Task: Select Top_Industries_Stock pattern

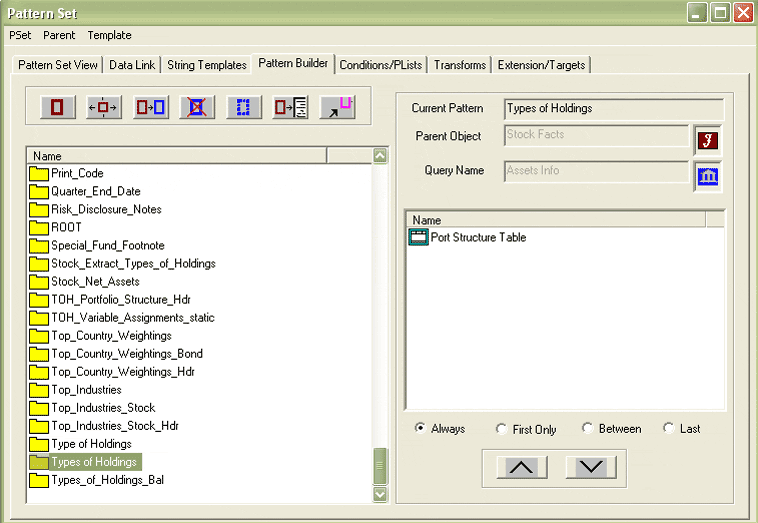Action: click(x=103, y=408)
